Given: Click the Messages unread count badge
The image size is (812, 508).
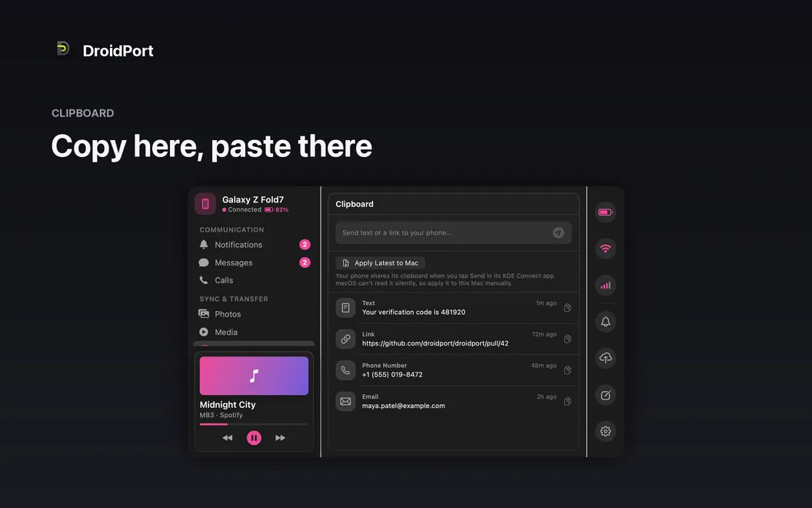Looking at the screenshot, I should (305, 262).
